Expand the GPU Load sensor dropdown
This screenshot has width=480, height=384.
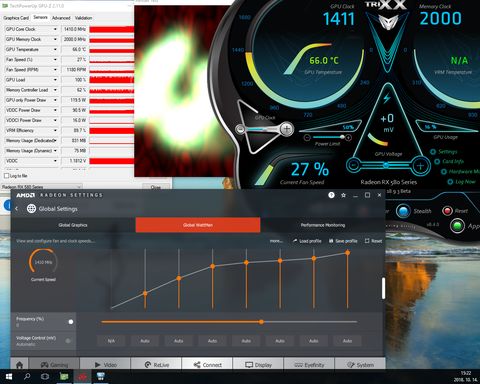click(55, 80)
